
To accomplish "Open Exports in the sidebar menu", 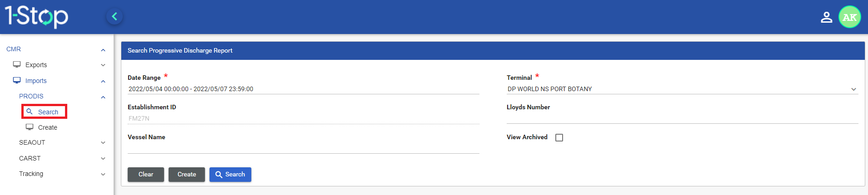I will point(36,65).
